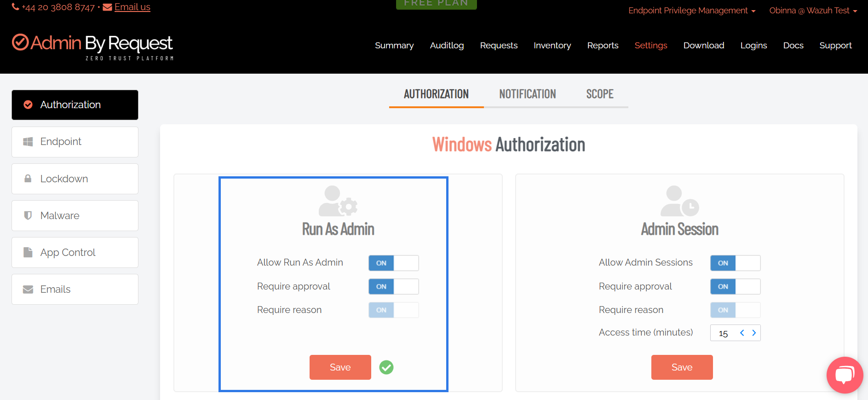Click the envelope icon beside Emails
Screen dimensions: 868x400
(28, 289)
